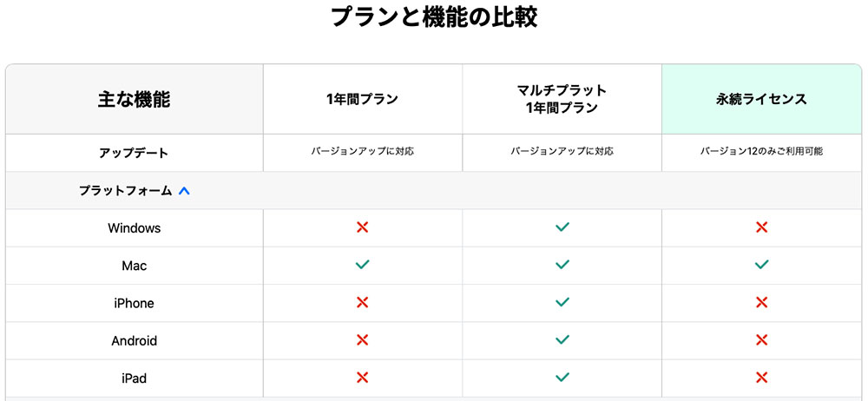This screenshot has width=868, height=401.
Task: Click バージョン12のみご利用可能 text
Action: (761, 151)
